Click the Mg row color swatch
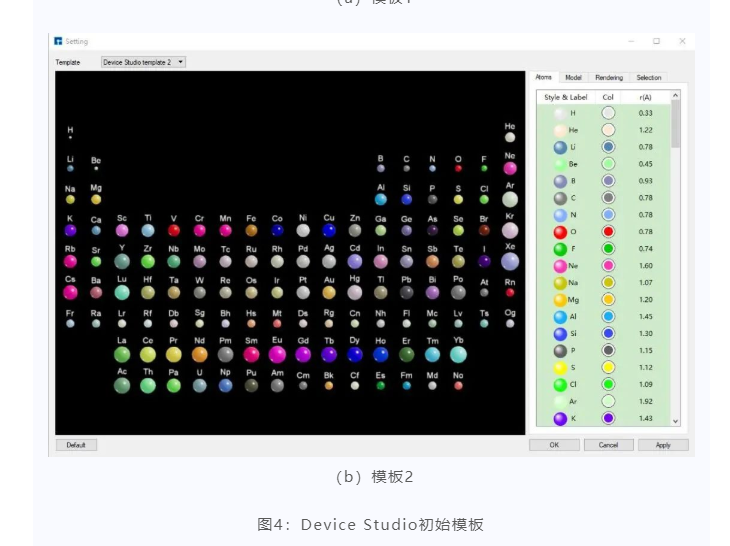 (608, 300)
